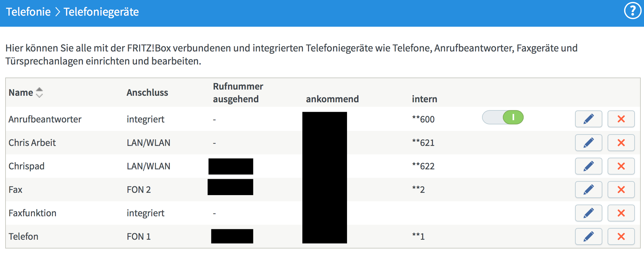Delete the Anrufbeantworter device
This screenshot has width=644, height=256.
pyautogui.click(x=621, y=119)
